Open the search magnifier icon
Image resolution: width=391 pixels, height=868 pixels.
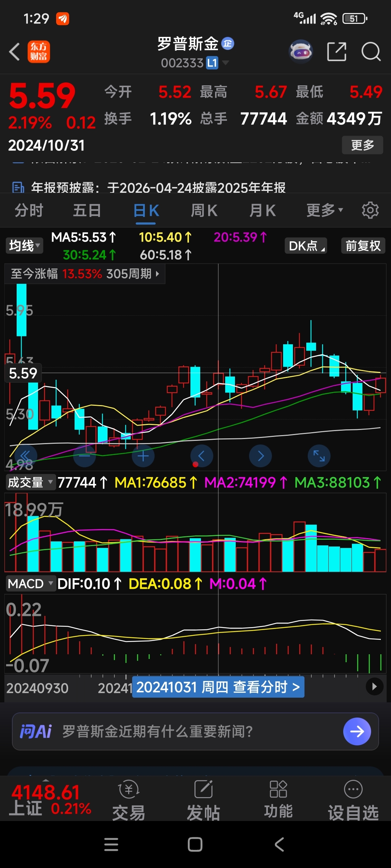[371, 52]
